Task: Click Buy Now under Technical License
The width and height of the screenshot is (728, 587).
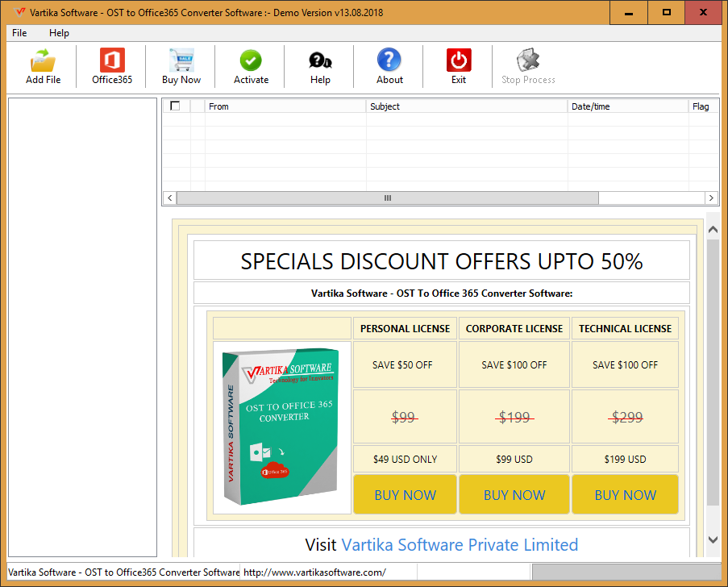Action: [x=625, y=494]
